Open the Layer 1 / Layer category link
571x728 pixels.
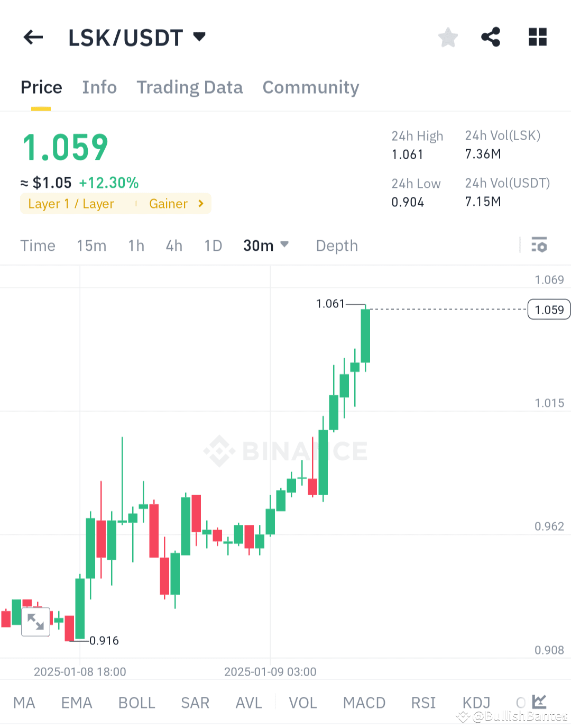(x=71, y=204)
